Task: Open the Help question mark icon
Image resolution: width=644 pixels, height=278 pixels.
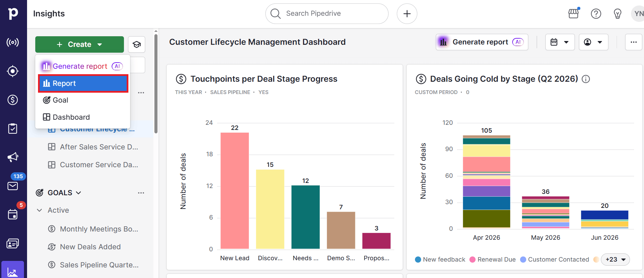Action: coord(596,14)
